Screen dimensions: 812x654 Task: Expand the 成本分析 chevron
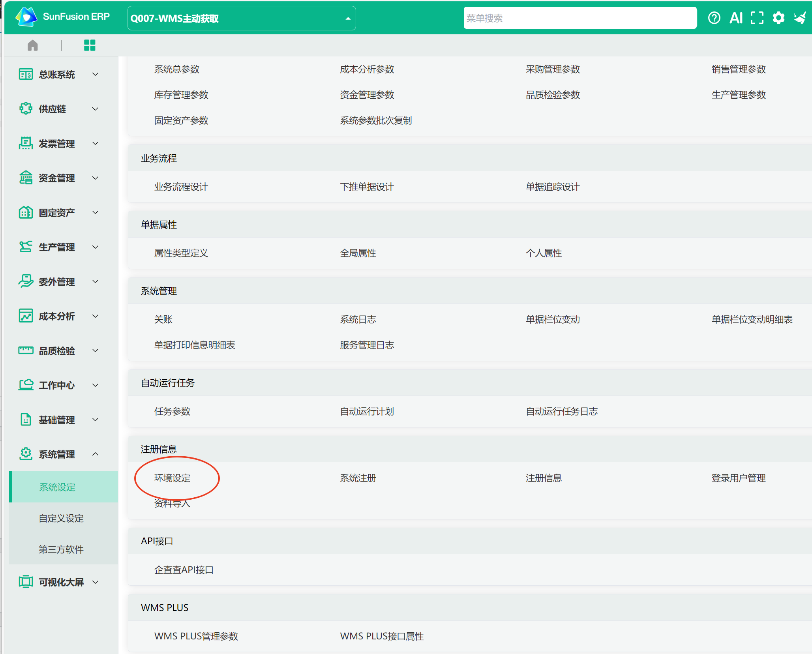95,316
